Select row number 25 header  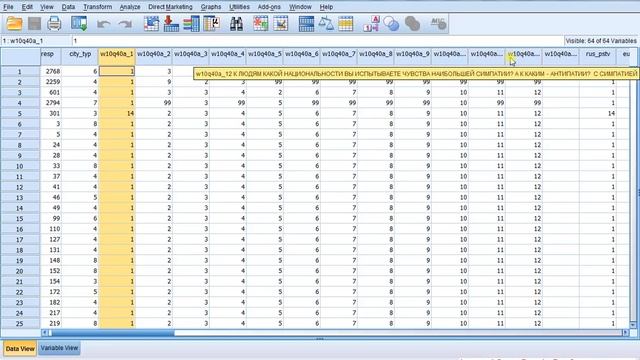[20, 324]
